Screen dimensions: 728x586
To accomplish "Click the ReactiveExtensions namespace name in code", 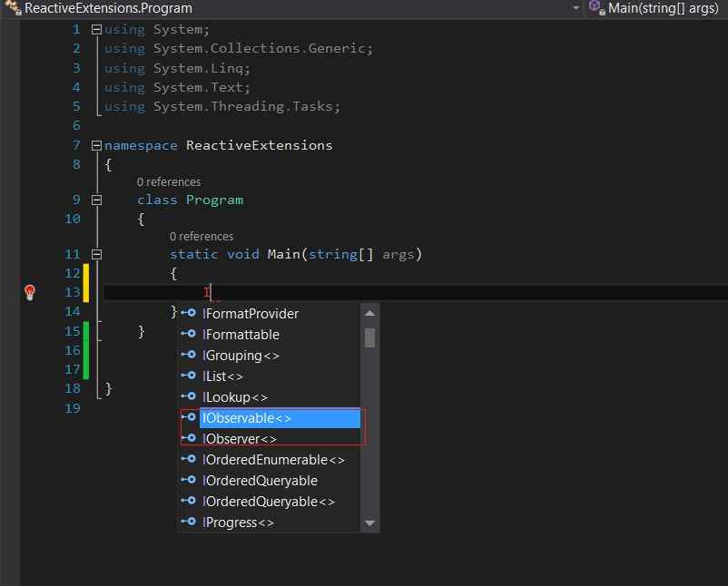I will click(x=259, y=146).
